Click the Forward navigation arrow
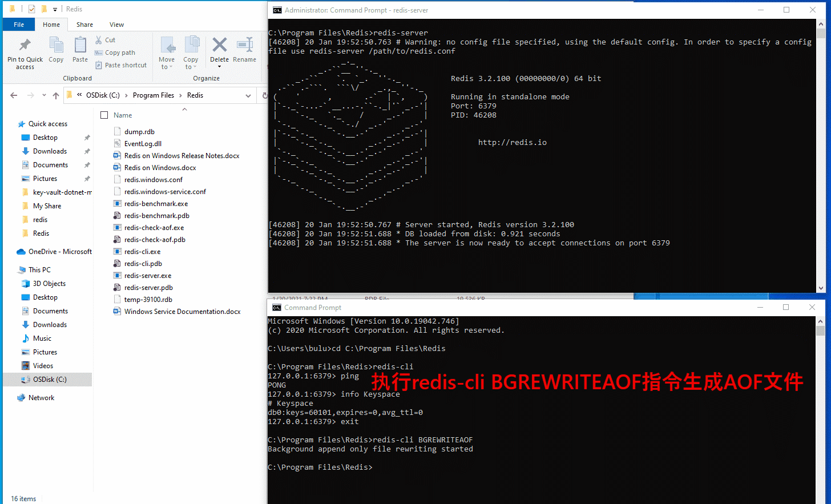This screenshot has height=504, width=831. click(31, 95)
